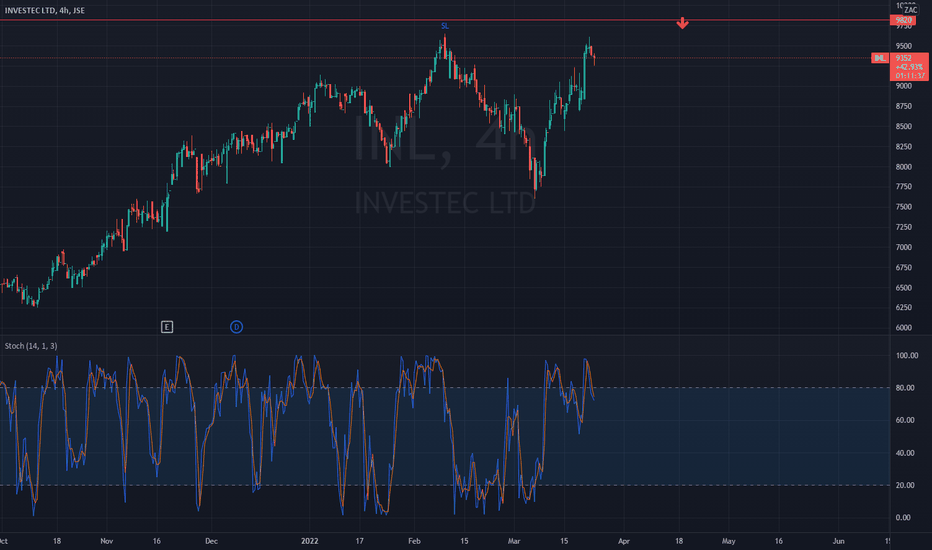This screenshot has height=550, width=932.
Task: Click 100.00 on the Stoch scale
Action: click(906, 356)
